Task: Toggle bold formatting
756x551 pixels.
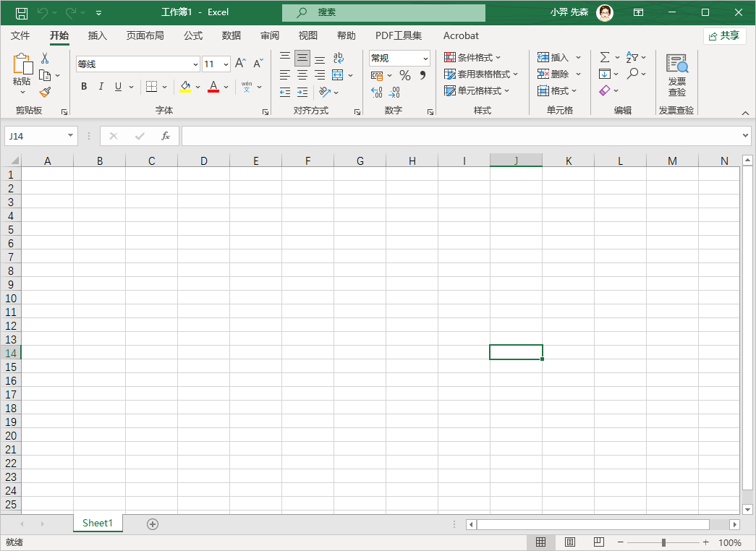Action: coord(84,87)
